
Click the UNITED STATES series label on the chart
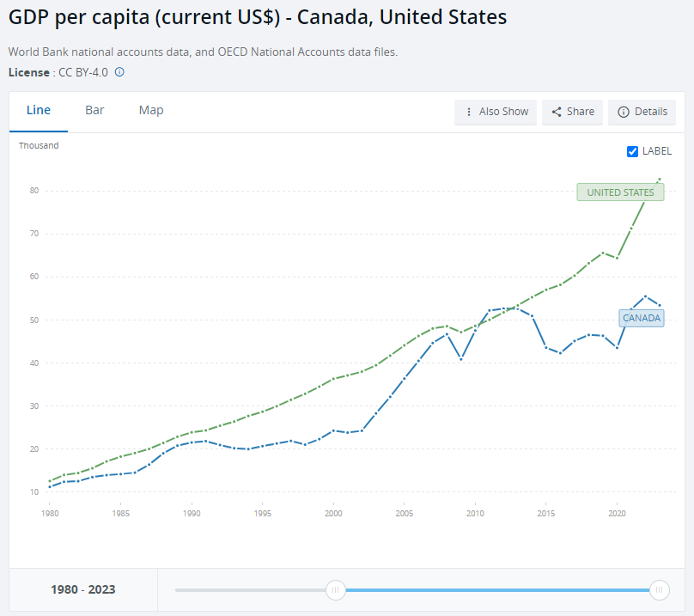tap(620, 192)
